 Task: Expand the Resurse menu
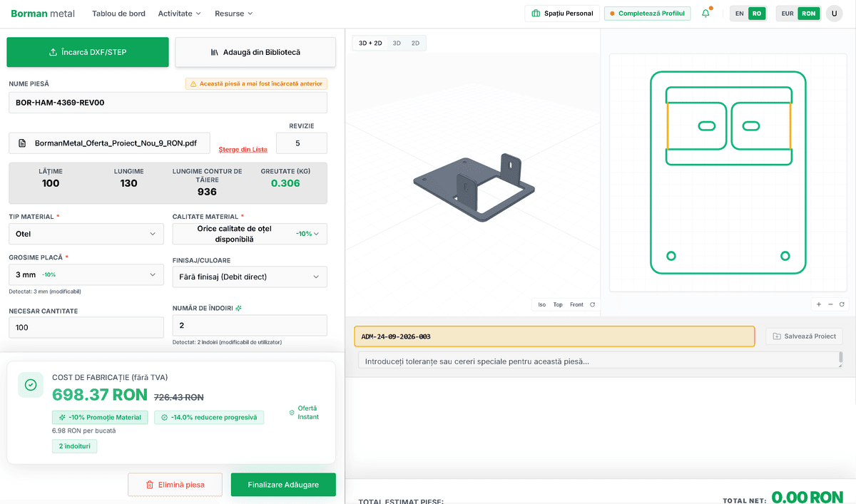[234, 14]
